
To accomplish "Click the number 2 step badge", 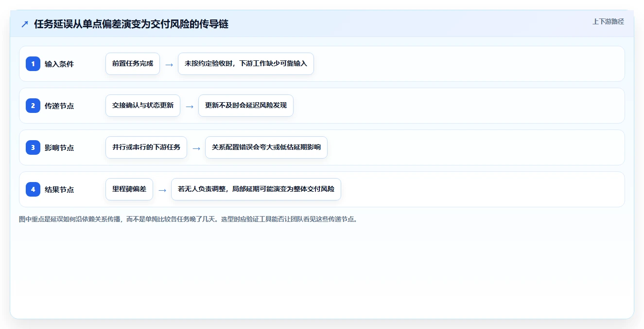I will (33, 106).
